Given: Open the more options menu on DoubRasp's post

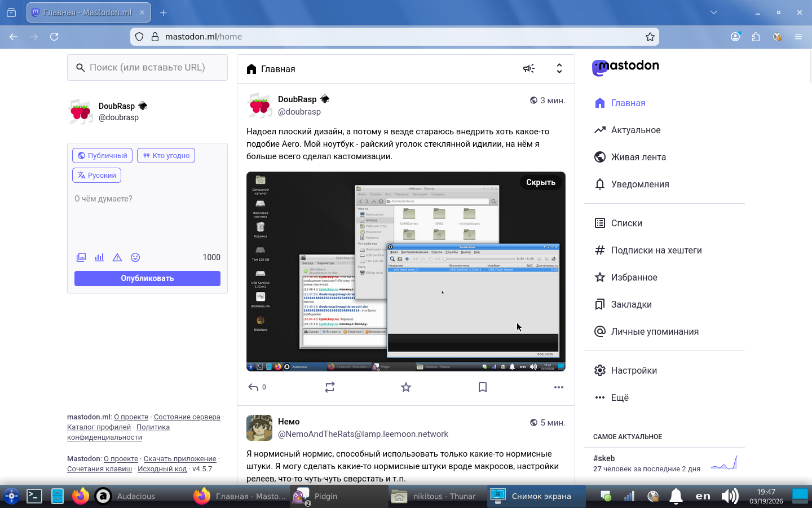Looking at the screenshot, I should tap(558, 387).
